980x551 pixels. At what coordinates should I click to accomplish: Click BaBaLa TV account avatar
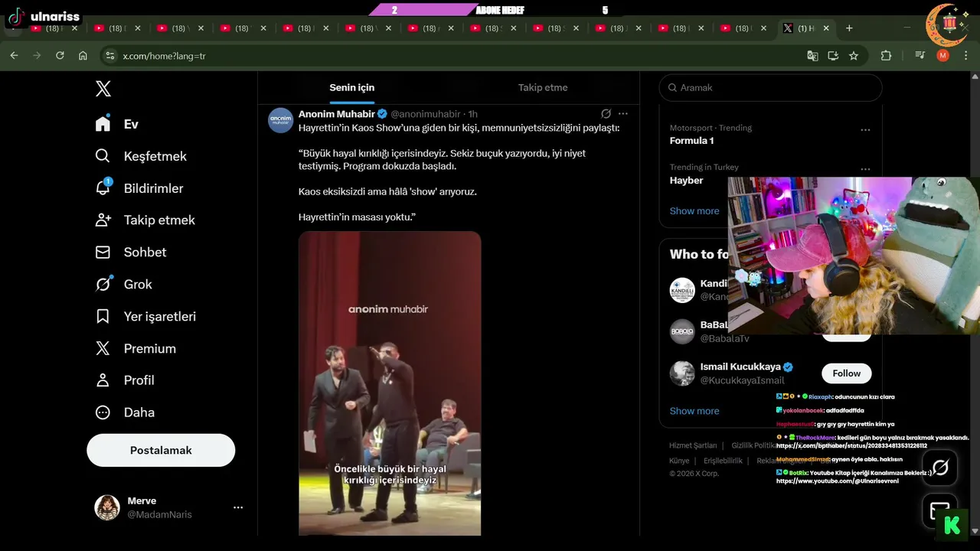tap(682, 331)
